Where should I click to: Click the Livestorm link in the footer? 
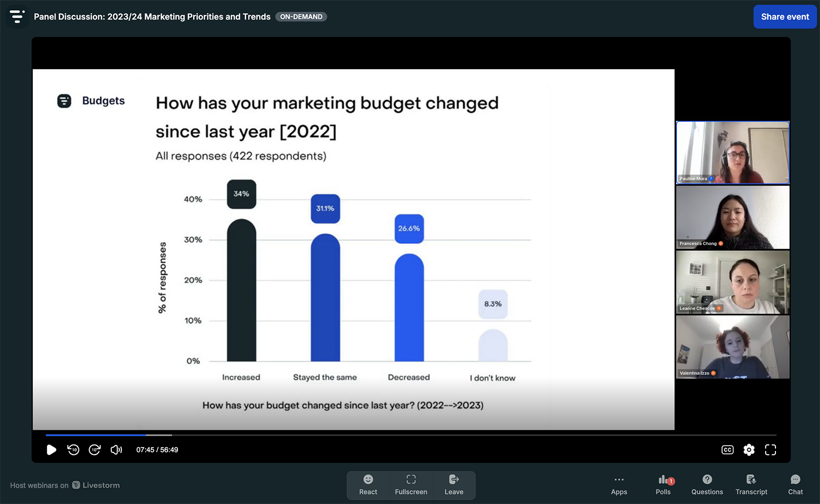tap(96, 485)
